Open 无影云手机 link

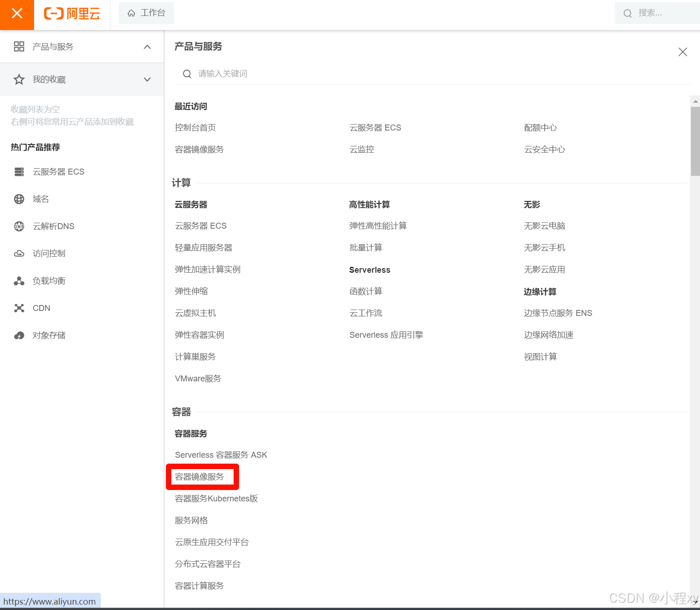point(545,248)
